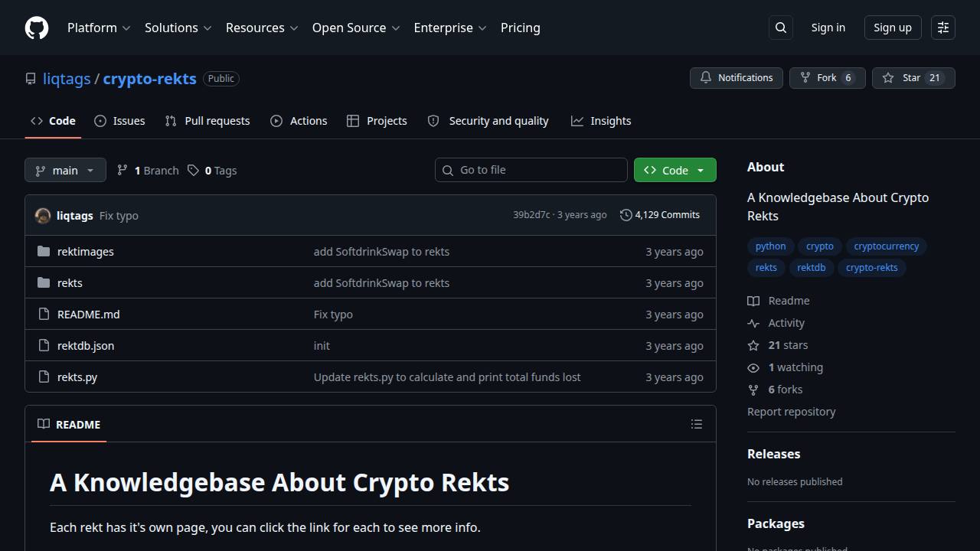Click the search magnifier icon
The width and height of the screenshot is (980, 551).
pos(781,28)
